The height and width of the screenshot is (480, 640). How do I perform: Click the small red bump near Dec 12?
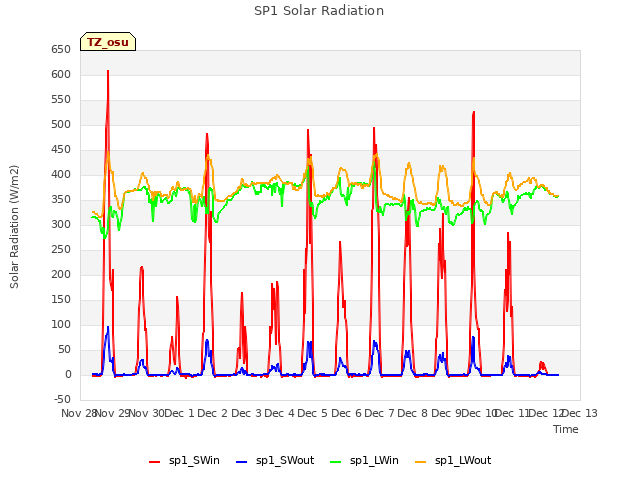pos(542,364)
